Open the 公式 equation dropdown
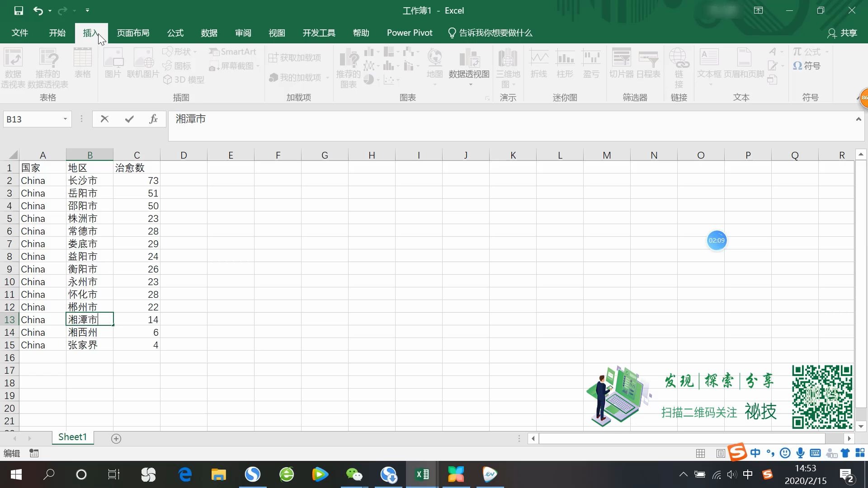The height and width of the screenshot is (488, 868). [x=811, y=52]
